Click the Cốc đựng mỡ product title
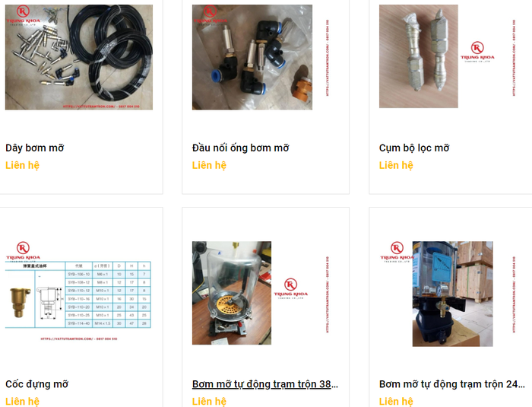Viewport: 532px width, 407px height. [36, 384]
